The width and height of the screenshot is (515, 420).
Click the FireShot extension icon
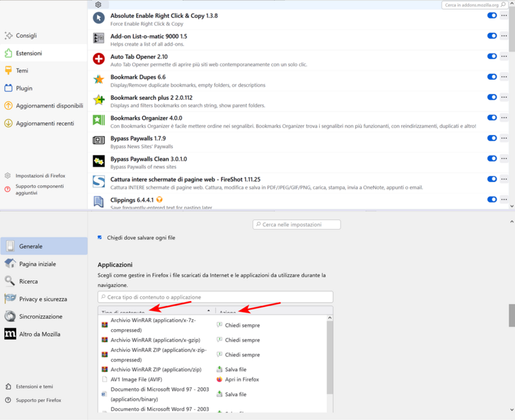(x=98, y=181)
